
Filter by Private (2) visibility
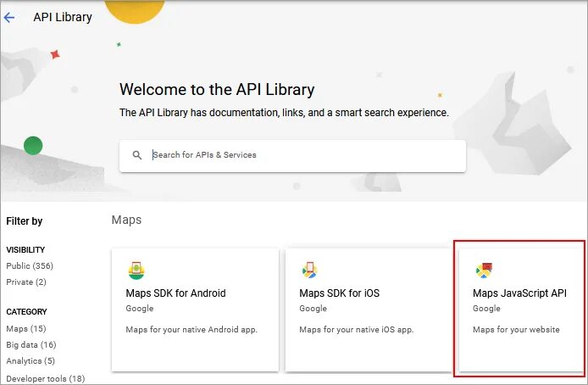[x=26, y=282]
